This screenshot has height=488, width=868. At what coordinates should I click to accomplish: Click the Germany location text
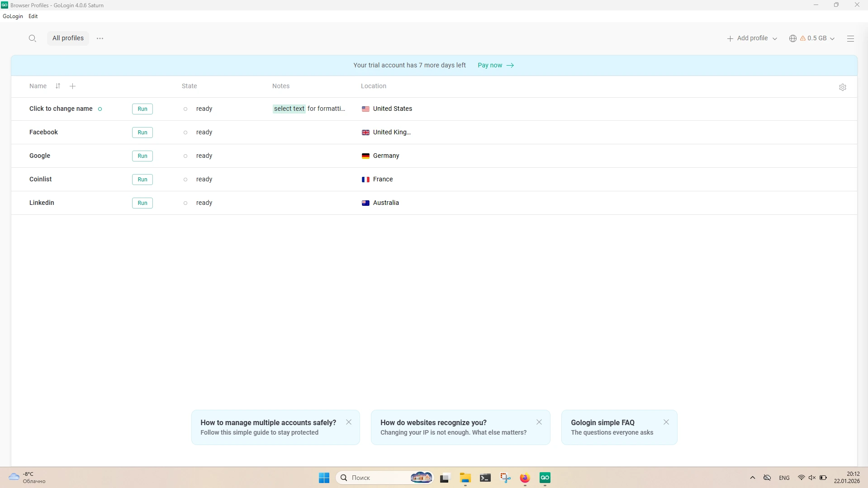(386, 156)
